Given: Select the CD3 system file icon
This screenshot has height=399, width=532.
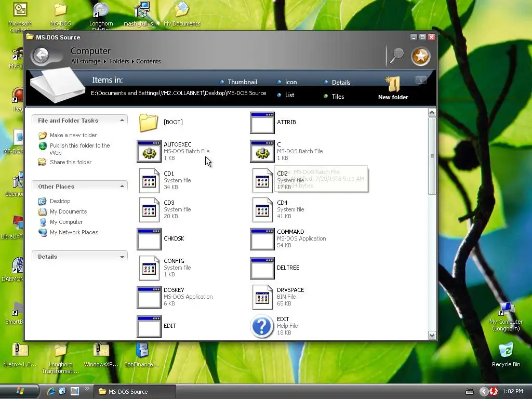Looking at the screenshot, I should (149, 210).
